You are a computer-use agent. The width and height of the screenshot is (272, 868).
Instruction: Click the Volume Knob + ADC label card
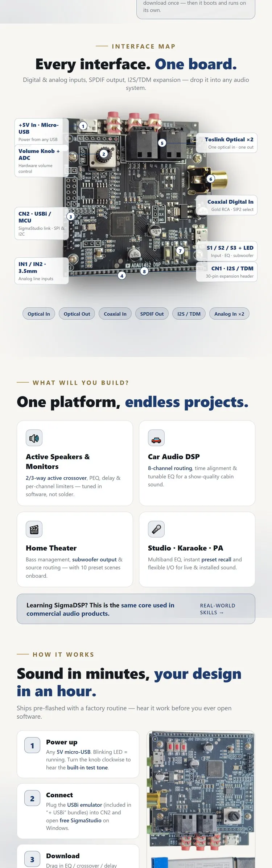coord(42,161)
